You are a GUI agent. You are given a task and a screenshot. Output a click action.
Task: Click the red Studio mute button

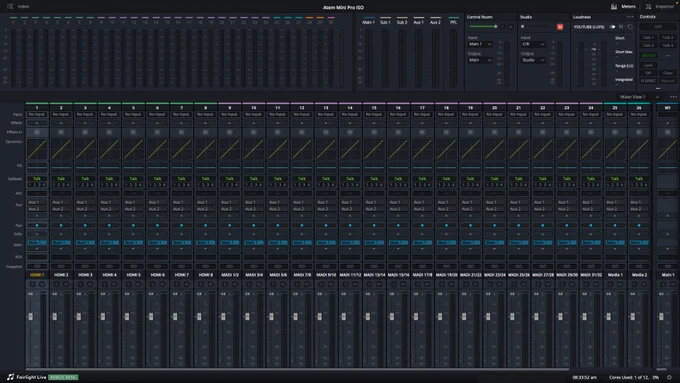point(560,27)
